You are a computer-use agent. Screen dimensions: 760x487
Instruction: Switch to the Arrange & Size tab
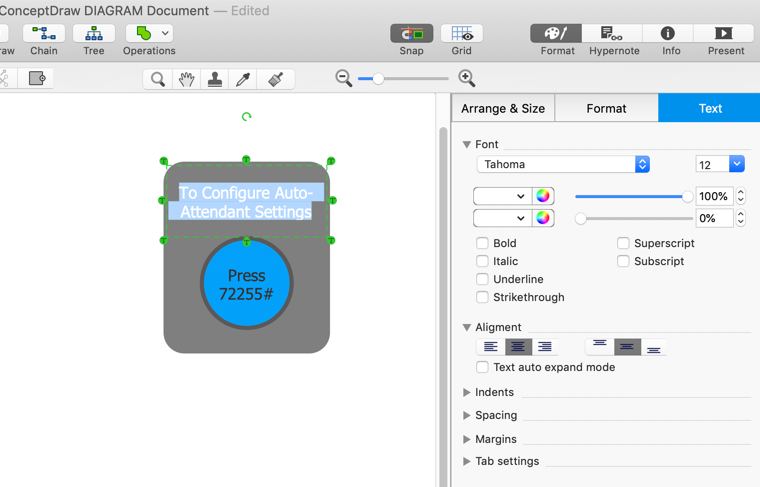pyautogui.click(x=503, y=108)
